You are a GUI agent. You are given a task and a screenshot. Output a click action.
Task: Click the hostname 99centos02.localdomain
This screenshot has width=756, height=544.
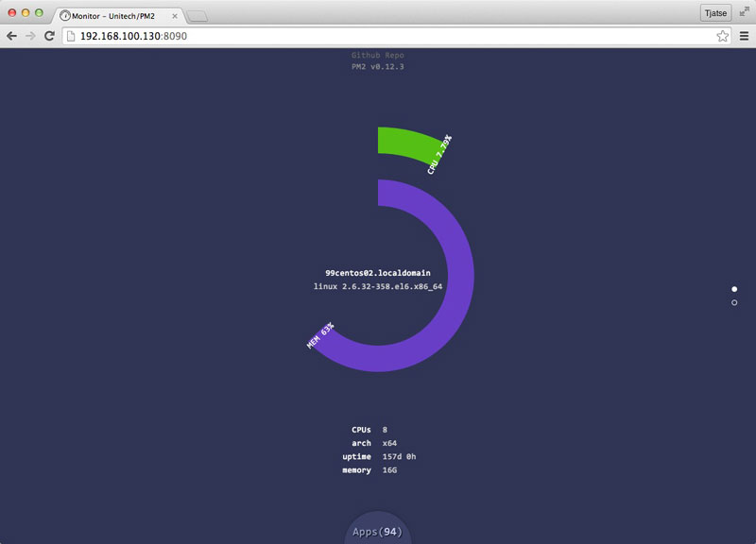point(377,273)
